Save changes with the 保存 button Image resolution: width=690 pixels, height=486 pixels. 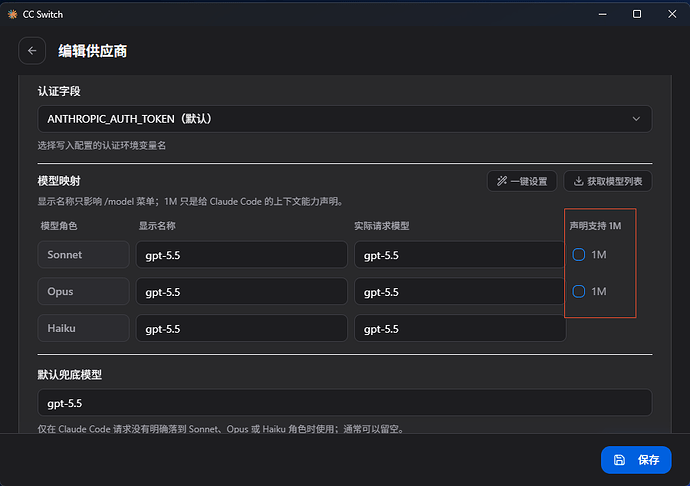tap(636, 460)
